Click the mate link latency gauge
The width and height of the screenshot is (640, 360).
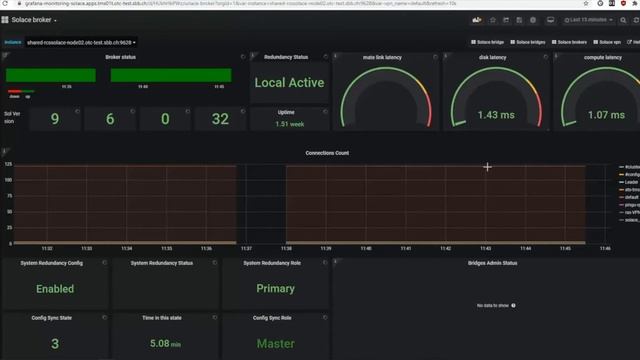point(386,97)
